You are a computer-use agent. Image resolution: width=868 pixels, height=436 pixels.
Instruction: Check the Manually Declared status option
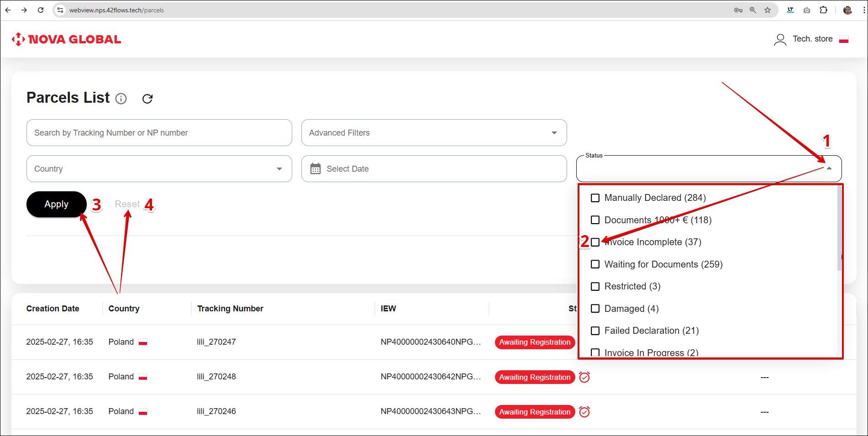click(595, 198)
